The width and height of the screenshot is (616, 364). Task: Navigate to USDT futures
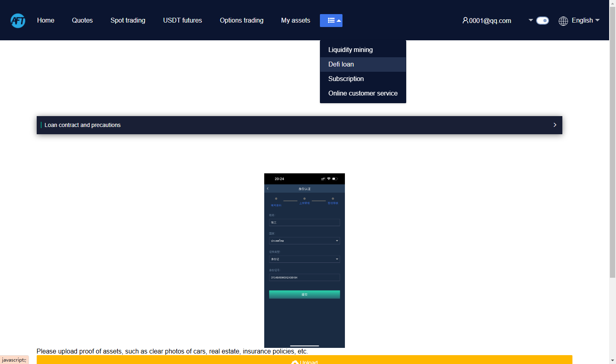(x=182, y=21)
